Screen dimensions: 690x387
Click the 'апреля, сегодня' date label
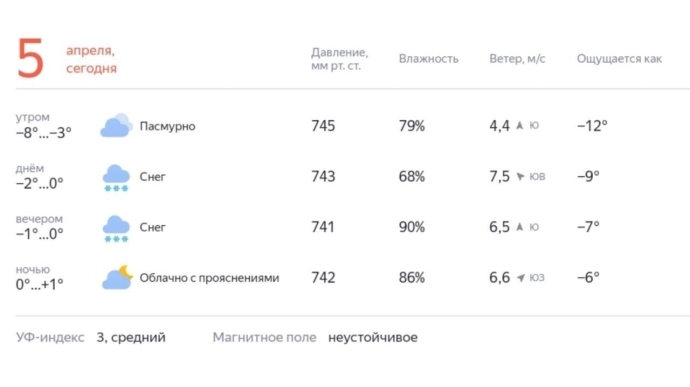(x=92, y=59)
